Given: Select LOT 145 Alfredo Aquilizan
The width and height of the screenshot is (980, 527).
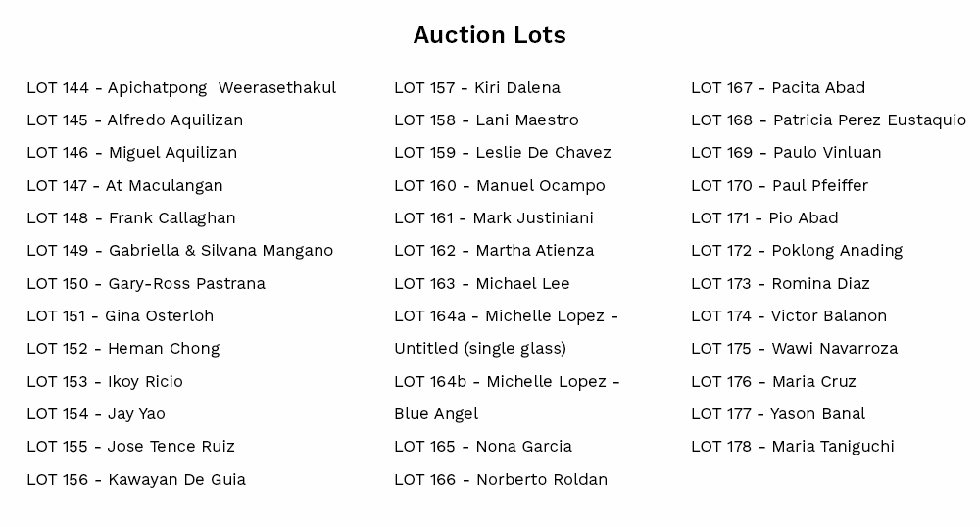Looking at the screenshot, I should (135, 120).
